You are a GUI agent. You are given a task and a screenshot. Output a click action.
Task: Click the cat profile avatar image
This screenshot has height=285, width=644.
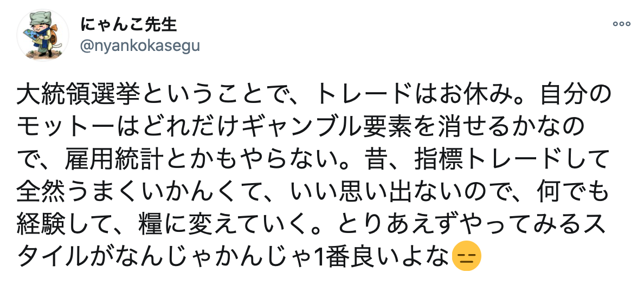(x=43, y=35)
